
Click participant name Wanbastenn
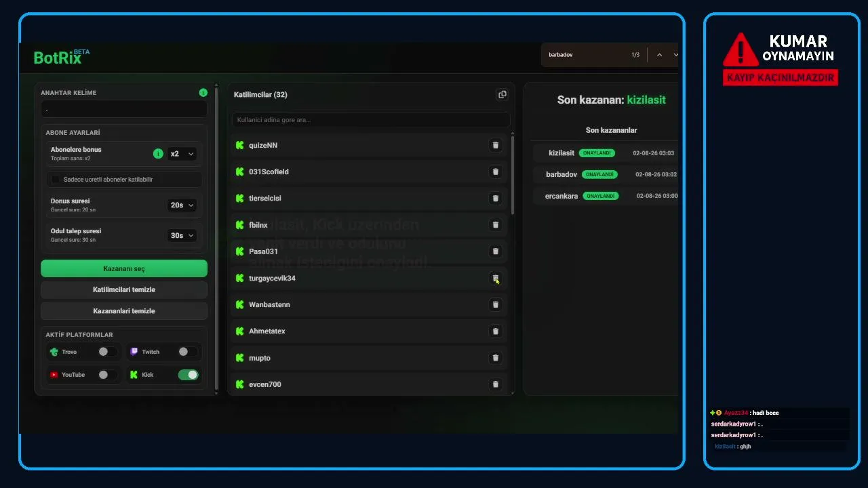[x=269, y=304]
